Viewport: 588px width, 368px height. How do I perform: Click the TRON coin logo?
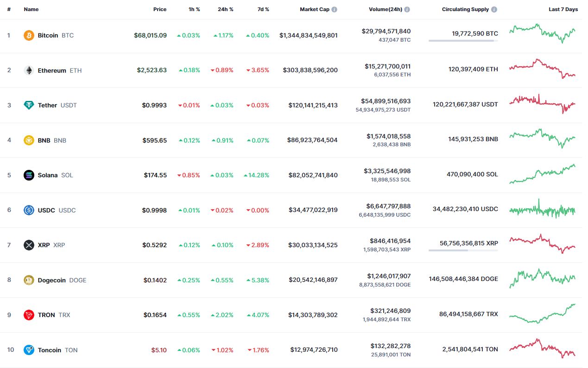click(x=29, y=315)
